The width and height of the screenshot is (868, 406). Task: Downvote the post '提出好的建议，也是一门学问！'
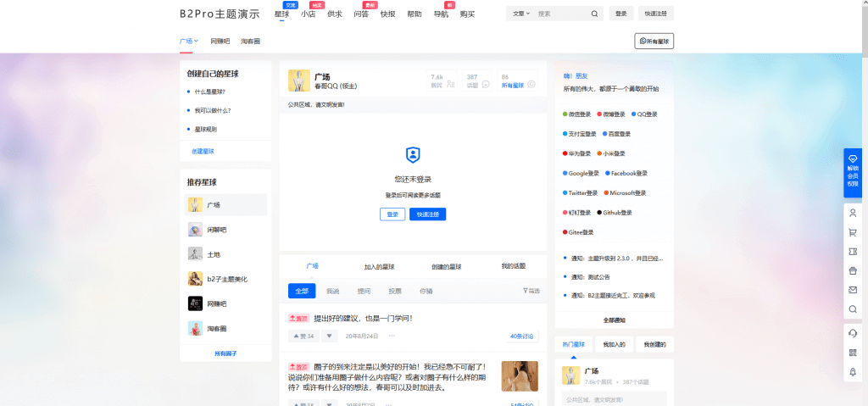pos(330,336)
